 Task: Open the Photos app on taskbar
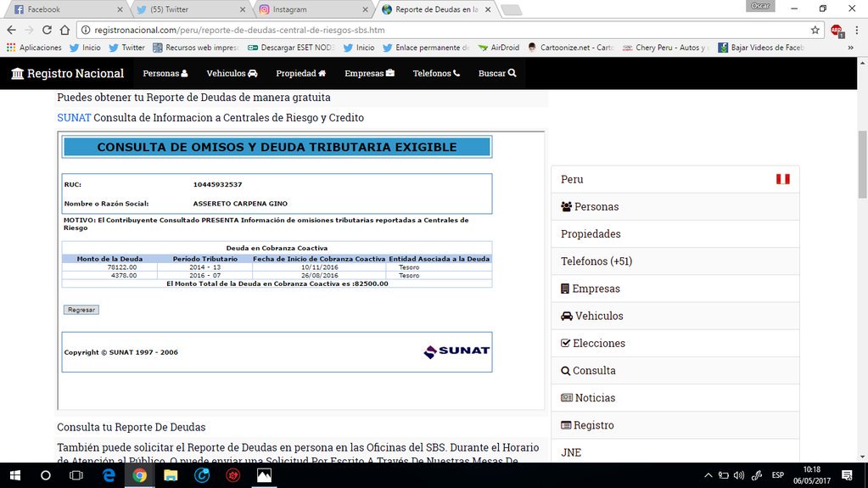[264, 475]
